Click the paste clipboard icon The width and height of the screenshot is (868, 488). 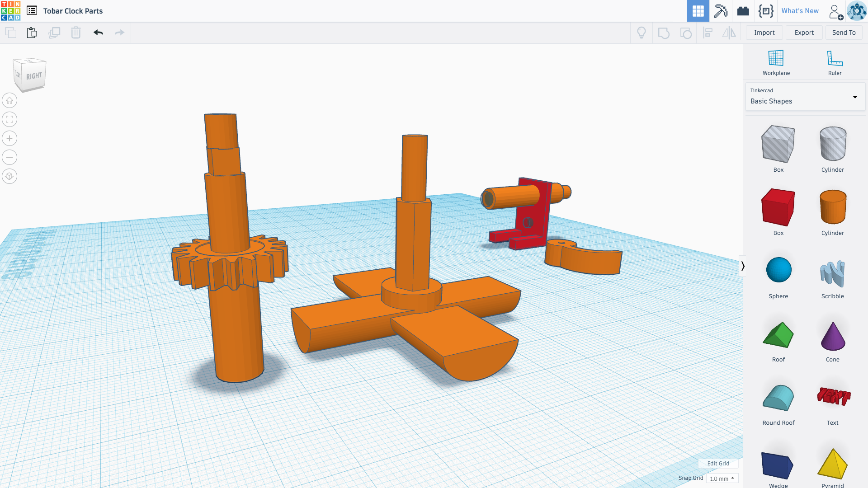coord(32,33)
